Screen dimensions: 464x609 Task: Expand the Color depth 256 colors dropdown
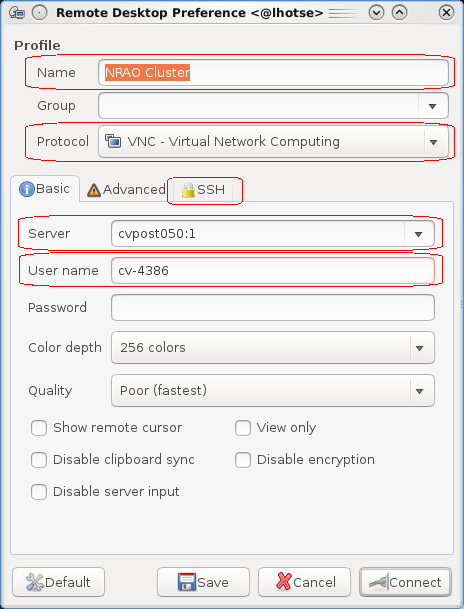coord(419,348)
